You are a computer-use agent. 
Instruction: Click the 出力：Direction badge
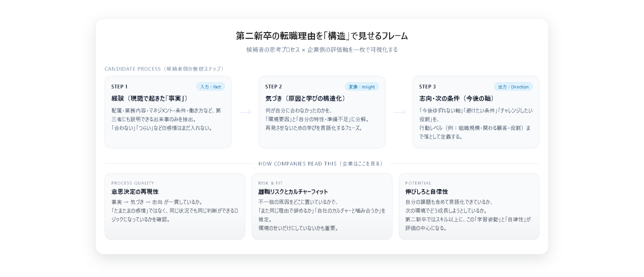tap(513, 87)
